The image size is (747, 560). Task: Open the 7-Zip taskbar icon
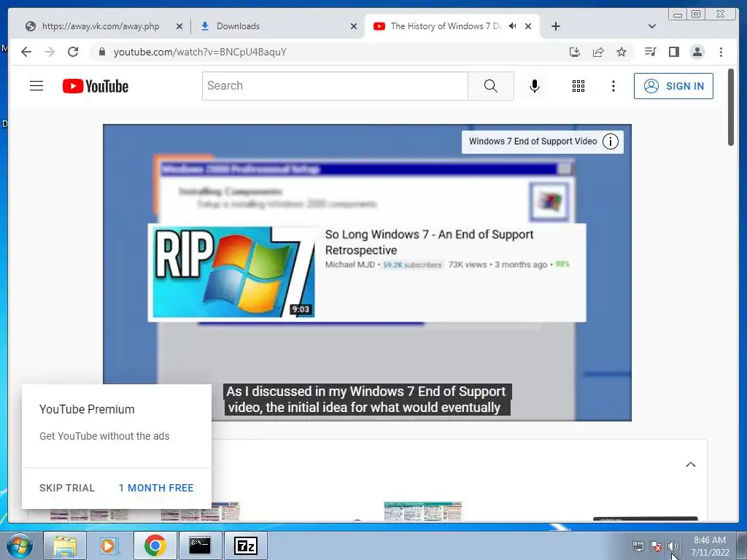coord(245,545)
